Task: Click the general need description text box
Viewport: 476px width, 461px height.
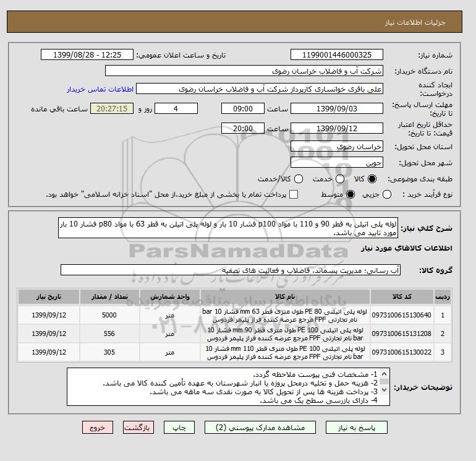Action: 228,228
